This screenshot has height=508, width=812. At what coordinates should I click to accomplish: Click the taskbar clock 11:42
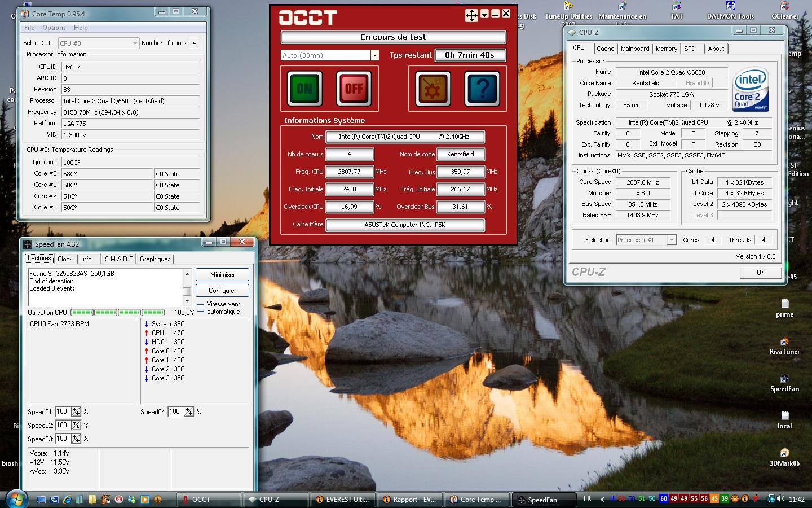coord(797,500)
